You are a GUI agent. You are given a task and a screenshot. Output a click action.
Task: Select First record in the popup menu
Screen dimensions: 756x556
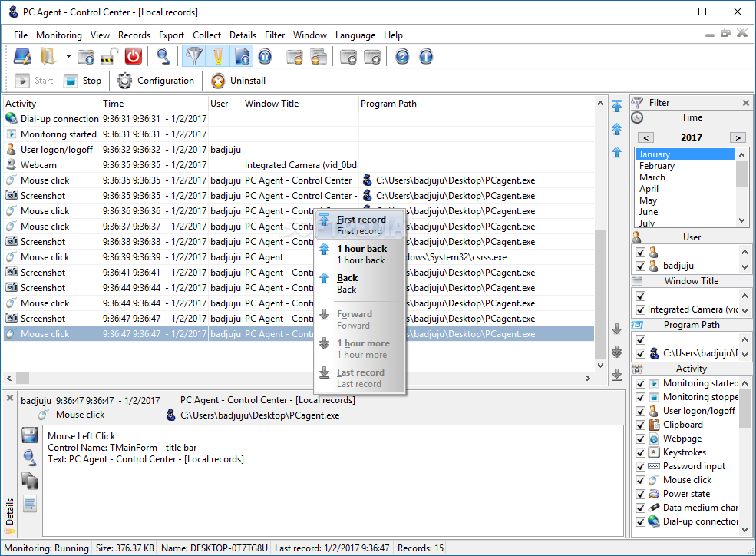(360, 225)
